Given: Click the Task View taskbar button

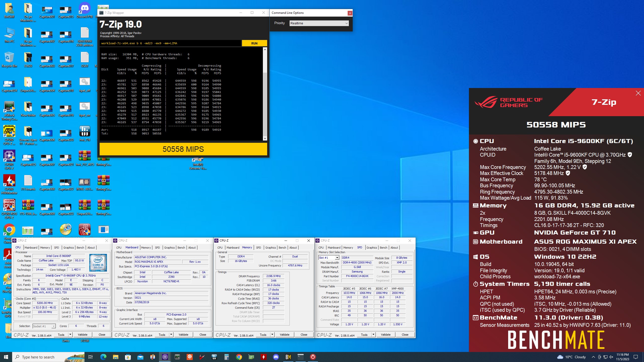Looking at the screenshot, I should (91, 357).
